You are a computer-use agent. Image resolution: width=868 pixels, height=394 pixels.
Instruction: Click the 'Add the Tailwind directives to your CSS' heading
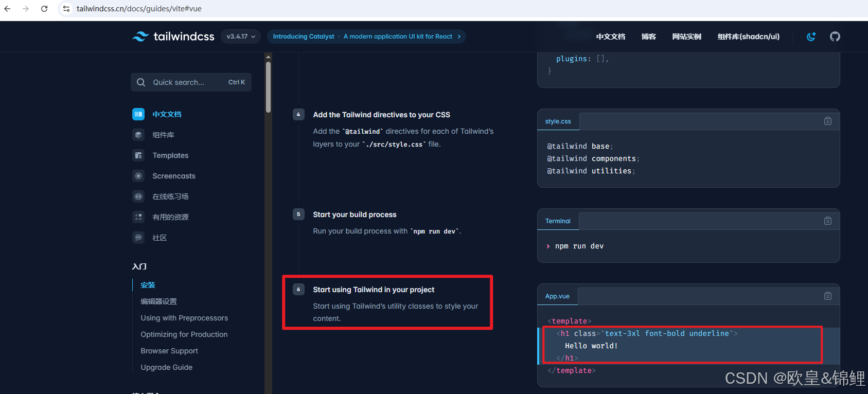pyautogui.click(x=381, y=115)
